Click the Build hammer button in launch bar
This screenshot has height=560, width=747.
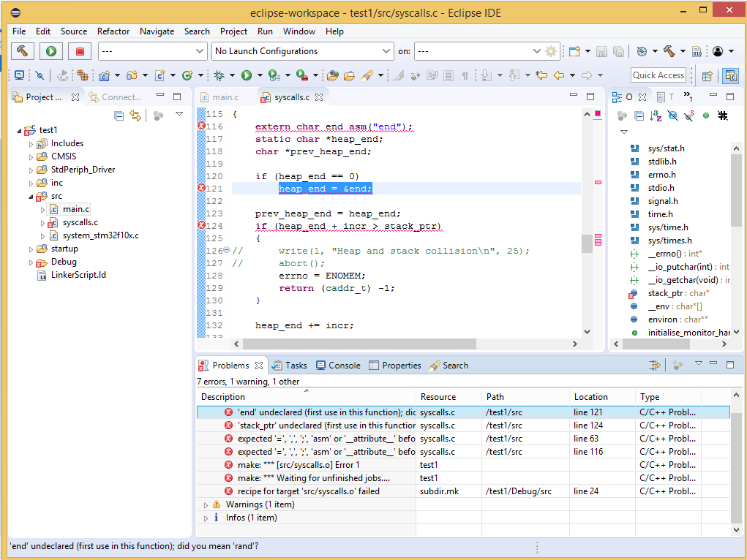[23, 51]
